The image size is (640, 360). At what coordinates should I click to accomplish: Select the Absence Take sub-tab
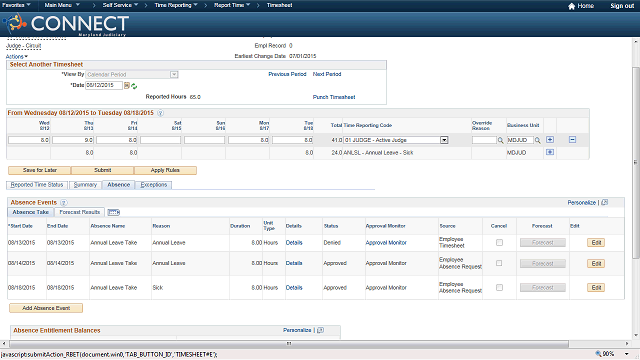point(31,212)
